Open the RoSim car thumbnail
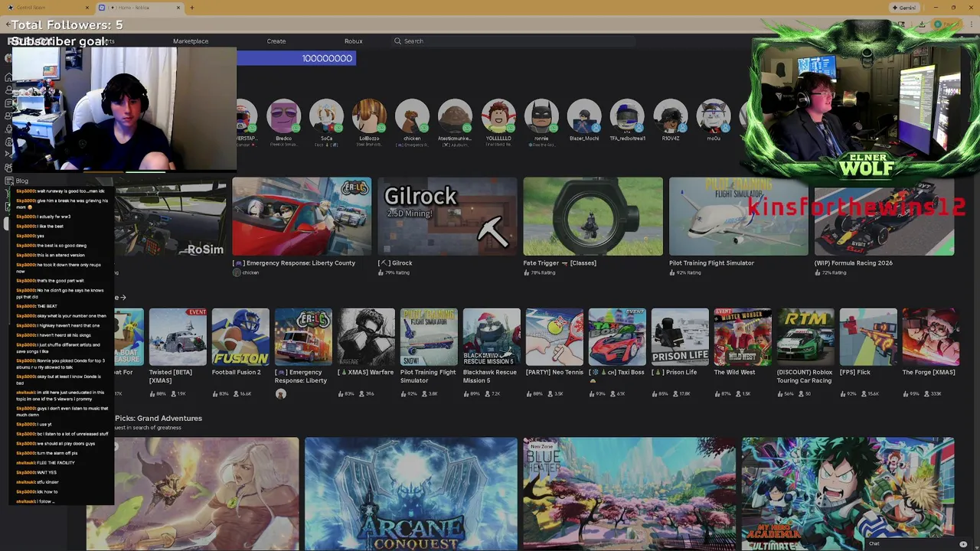This screenshot has height=551, width=980. pos(171,217)
